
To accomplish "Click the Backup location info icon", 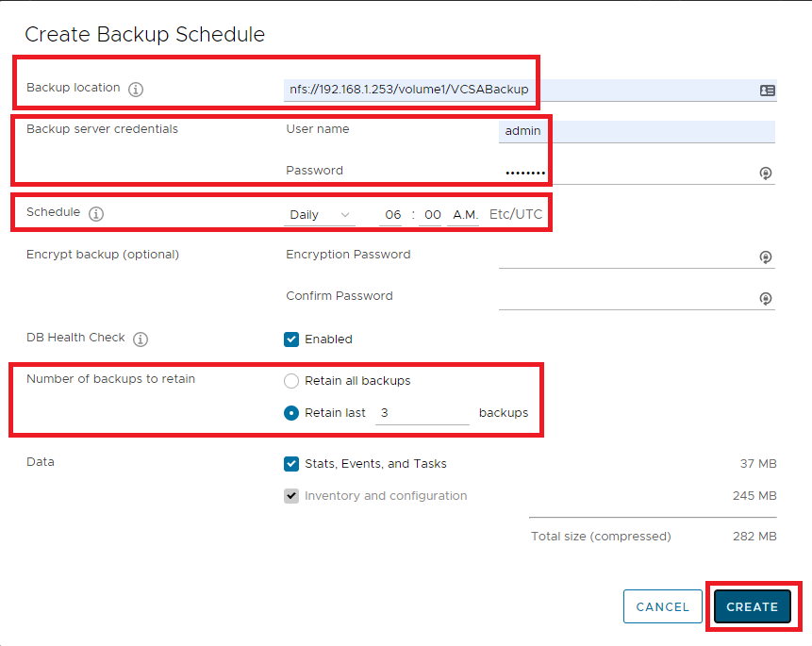I will point(136,90).
